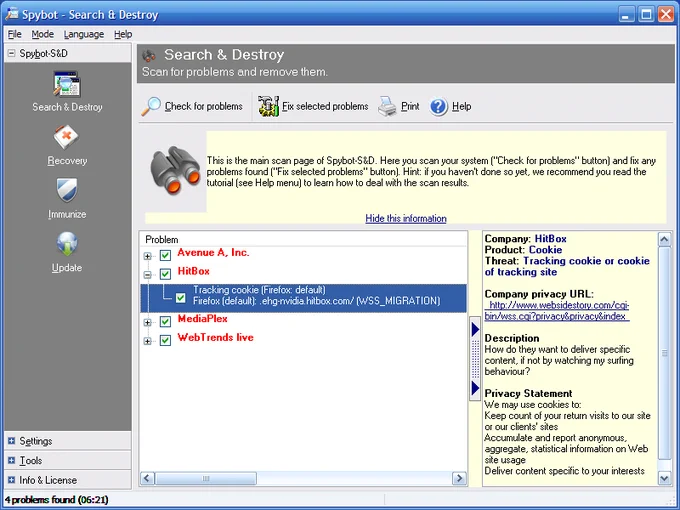This screenshot has height=510, width=680.
Task: Collapse the HitBox tree node
Action: click(x=147, y=275)
